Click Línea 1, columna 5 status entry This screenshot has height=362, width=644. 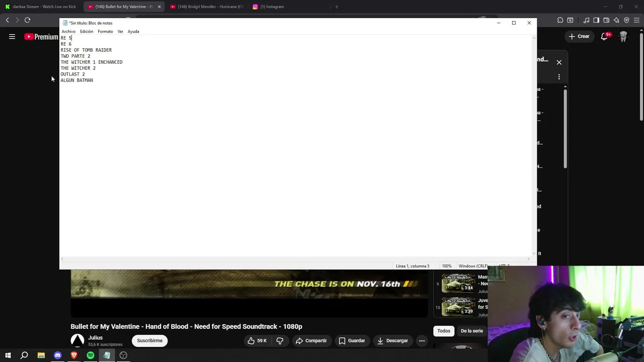413,266
